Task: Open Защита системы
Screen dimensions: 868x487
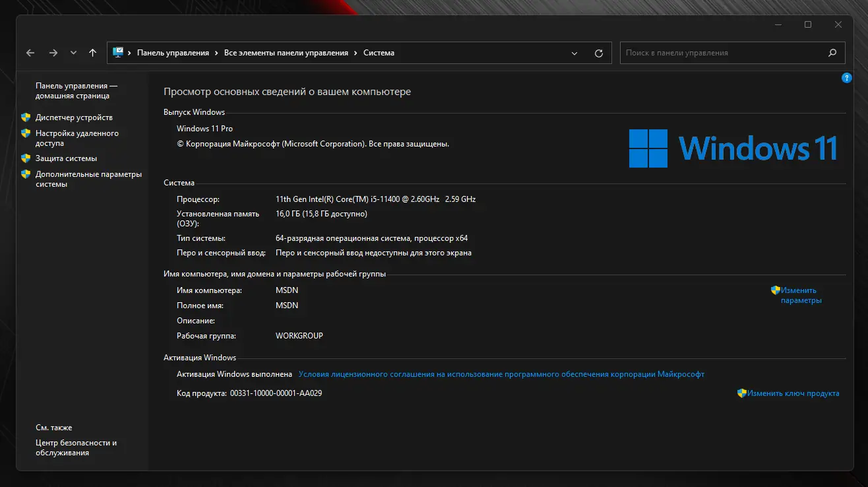Action: pyautogui.click(x=66, y=158)
